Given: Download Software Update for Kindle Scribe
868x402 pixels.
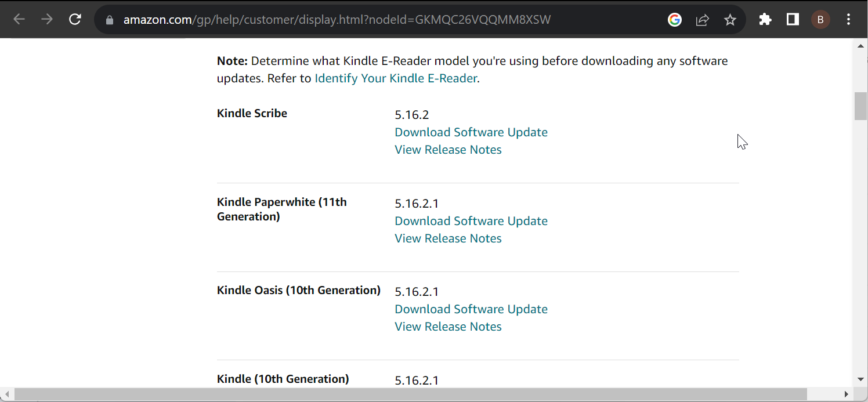Looking at the screenshot, I should 471,132.
